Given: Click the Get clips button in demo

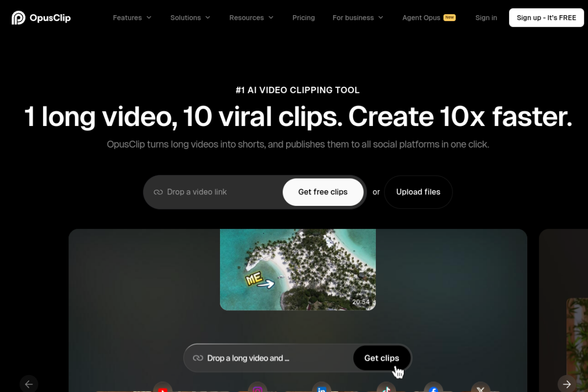Looking at the screenshot, I should (x=382, y=358).
